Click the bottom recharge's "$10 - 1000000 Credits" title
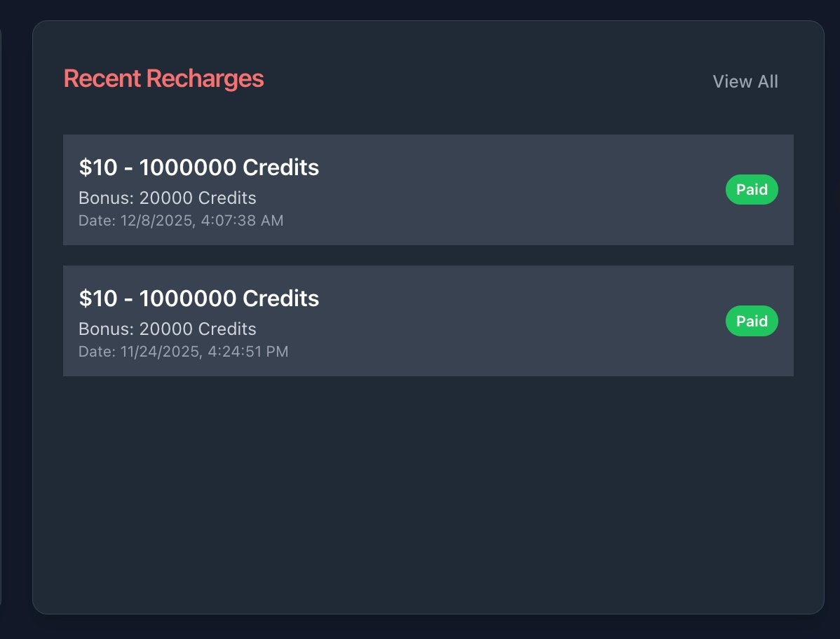Image resolution: width=840 pixels, height=639 pixels. (198, 298)
